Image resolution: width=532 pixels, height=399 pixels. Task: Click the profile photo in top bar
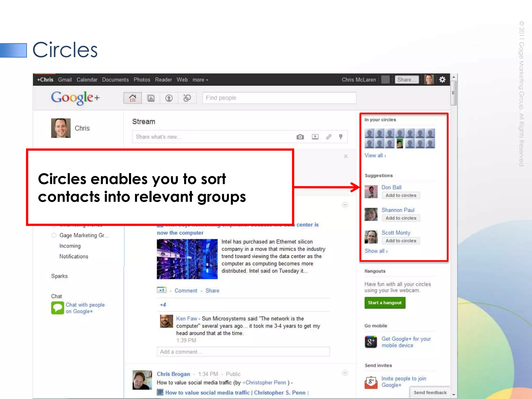pyautogui.click(x=429, y=79)
